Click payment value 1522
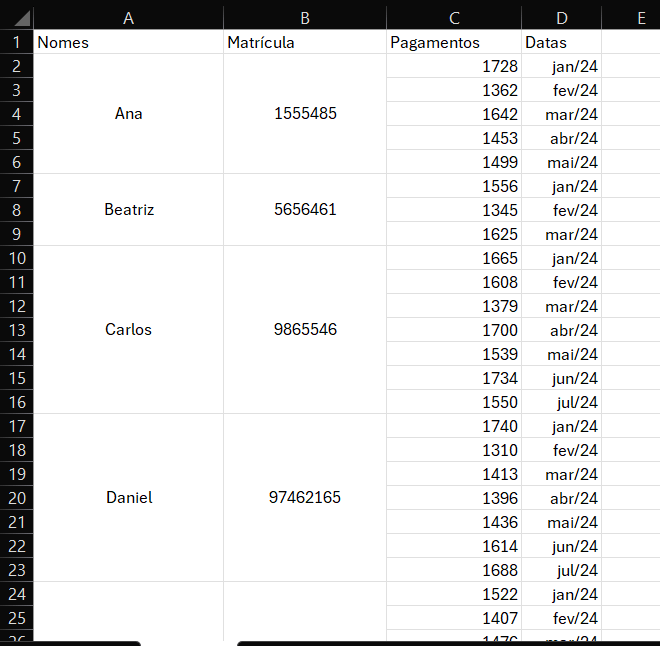The width and height of the screenshot is (660, 646). [x=454, y=594]
